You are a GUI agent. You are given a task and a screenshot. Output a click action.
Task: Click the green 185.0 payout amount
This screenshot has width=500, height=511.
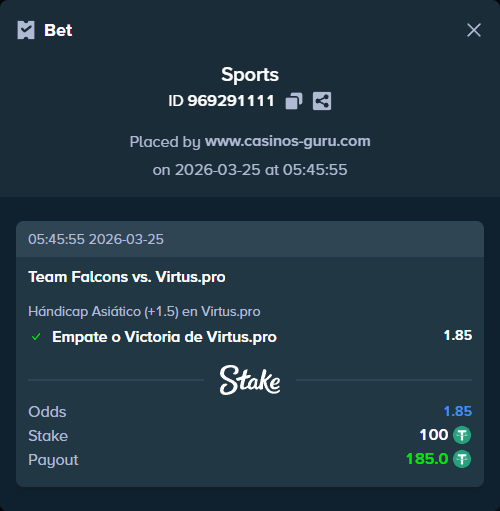click(427, 459)
